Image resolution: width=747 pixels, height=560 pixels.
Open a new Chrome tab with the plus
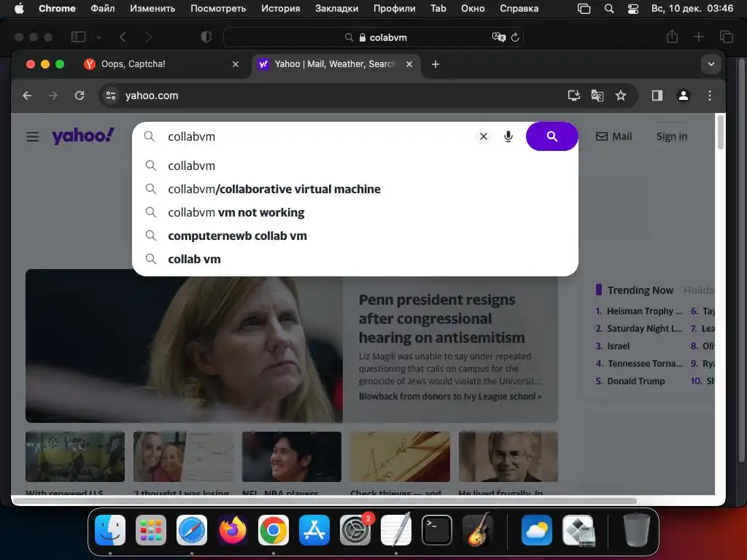(x=435, y=64)
